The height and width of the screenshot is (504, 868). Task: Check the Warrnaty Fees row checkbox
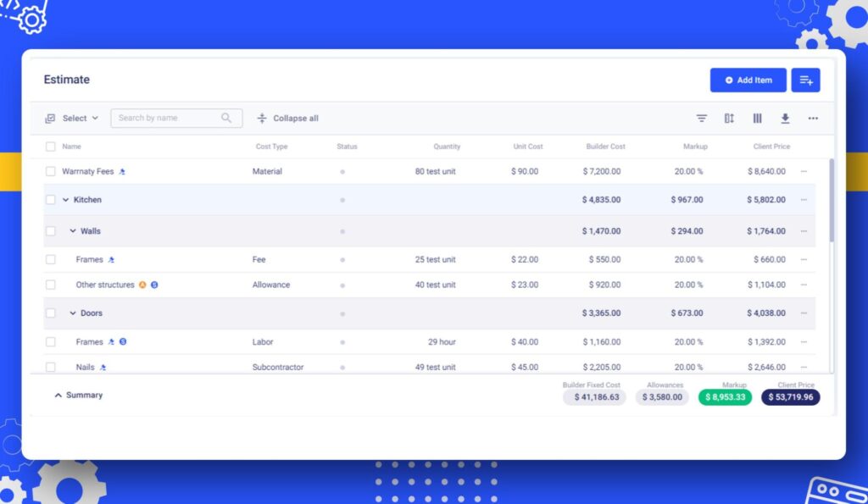50,171
